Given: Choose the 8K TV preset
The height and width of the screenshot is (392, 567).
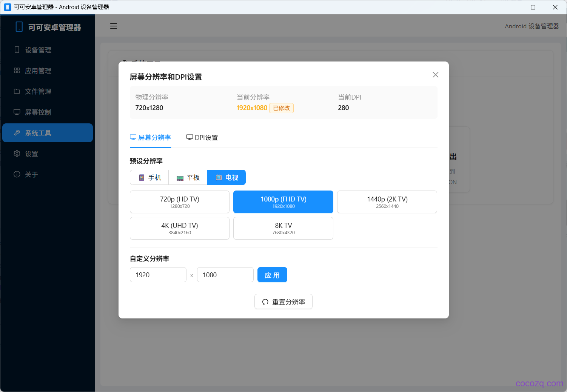Looking at the screenshot, I should click(283, 228).
